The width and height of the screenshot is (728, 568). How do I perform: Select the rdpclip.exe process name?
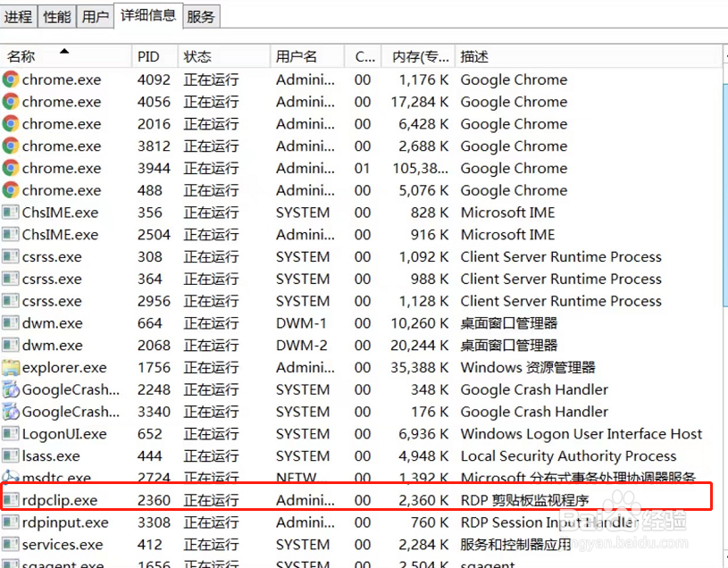(x=60, y=500)
